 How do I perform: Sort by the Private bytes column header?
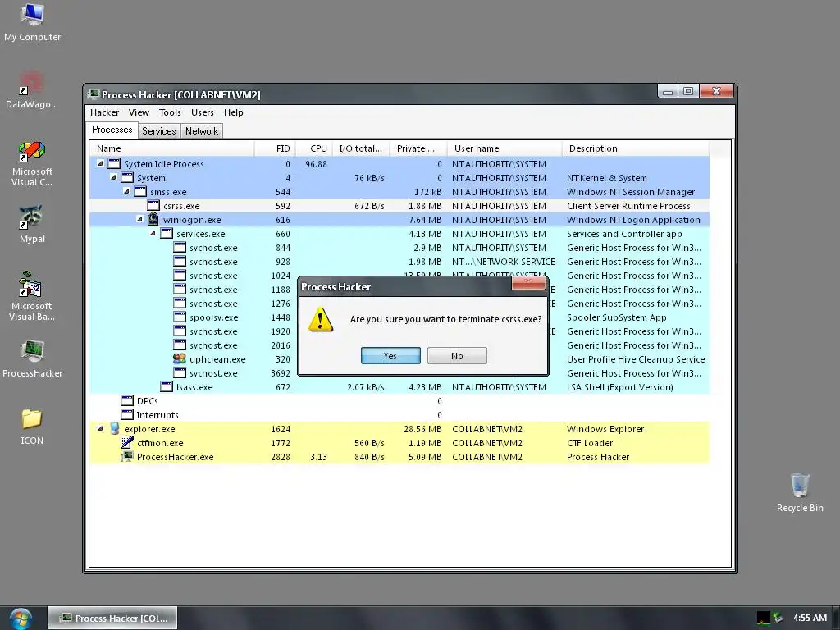418,148
